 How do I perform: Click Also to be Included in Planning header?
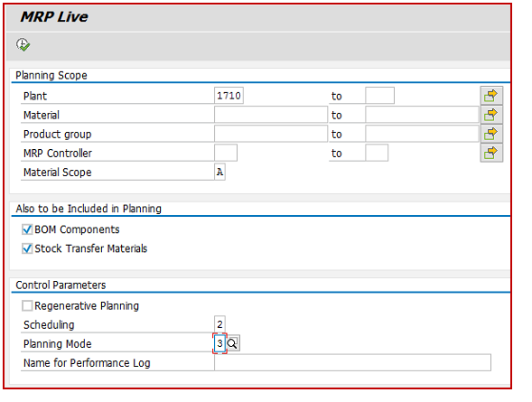pos(89,209)
